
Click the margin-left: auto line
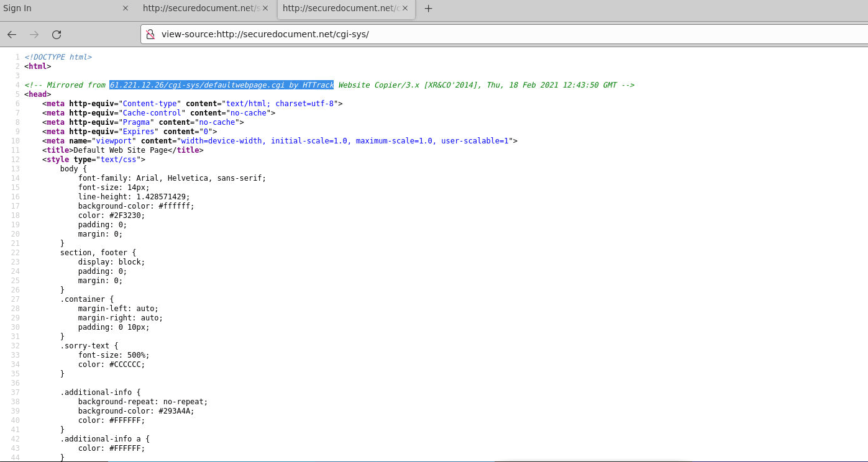pos(119,309)
